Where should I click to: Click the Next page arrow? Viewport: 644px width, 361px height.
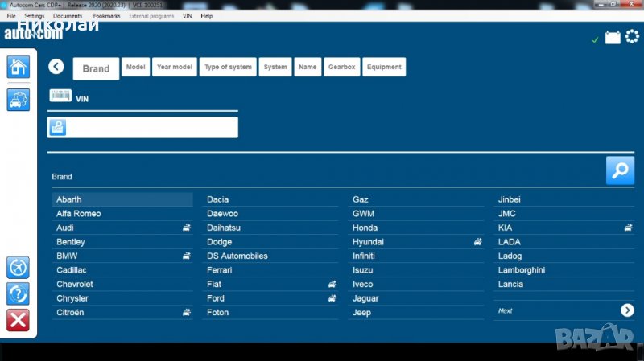[x=627, y=310]
